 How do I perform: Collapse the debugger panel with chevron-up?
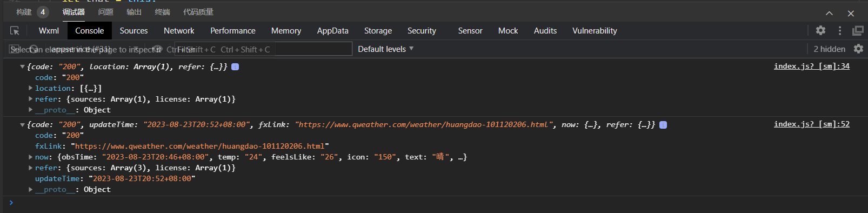(x=829, y=13)
